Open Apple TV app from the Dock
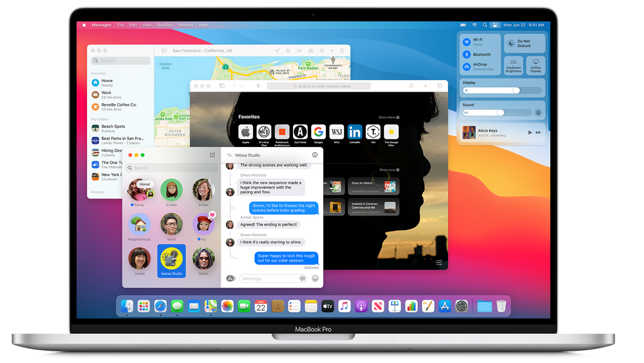Screen dimensions: 644x363 (327, 306)
